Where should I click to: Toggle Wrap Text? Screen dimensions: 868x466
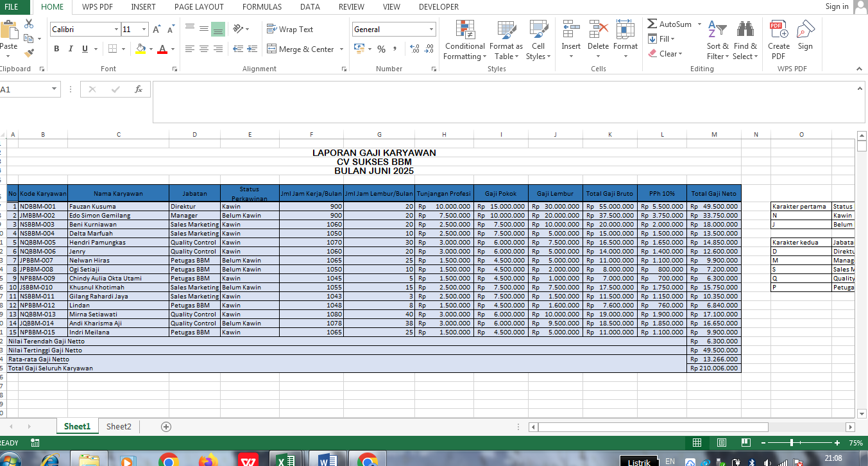pyautogui.click(x=289, y=30)
